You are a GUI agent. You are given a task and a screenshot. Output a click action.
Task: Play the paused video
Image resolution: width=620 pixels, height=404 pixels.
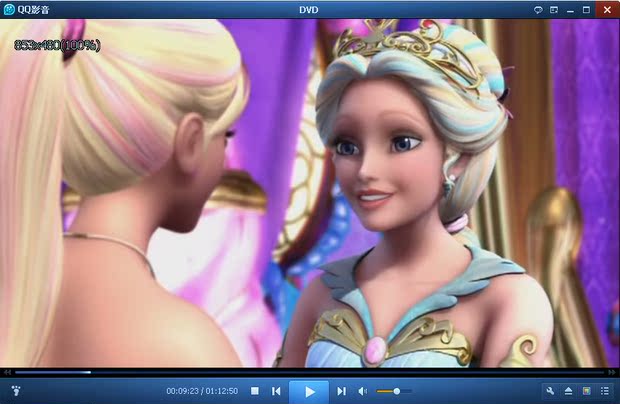pyautogui.click(x=309, y=392)
